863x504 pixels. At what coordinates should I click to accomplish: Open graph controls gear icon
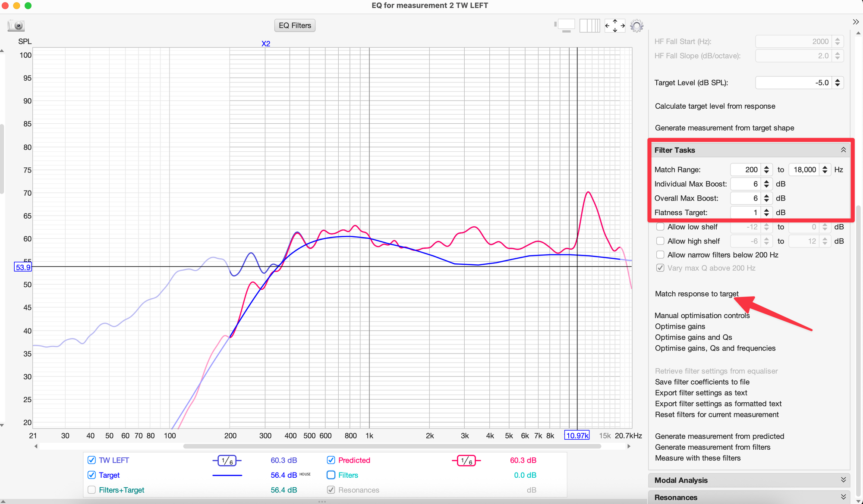(x=636, y=25)
